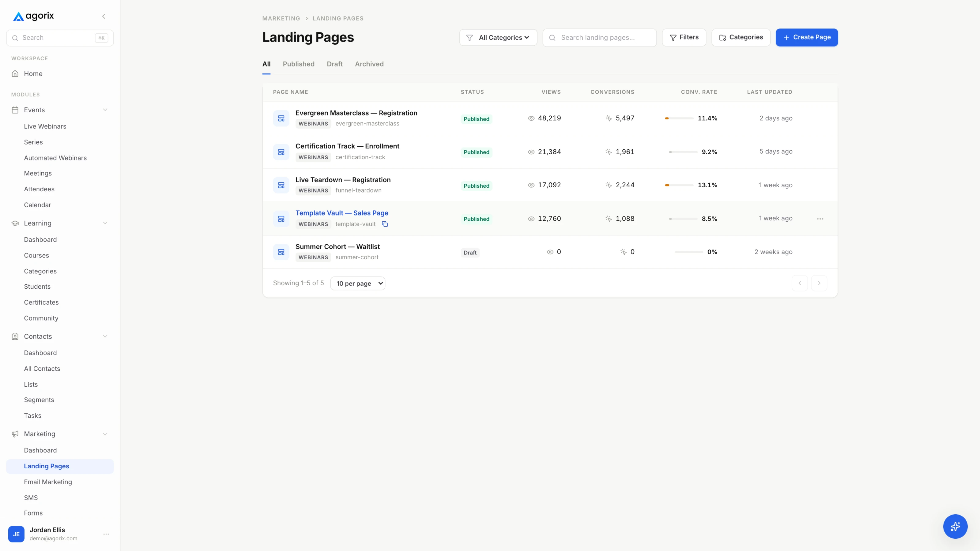The height and width of the screenshot is (551, 980).
Task: Go to the previous results page
Action: (800, 283)
